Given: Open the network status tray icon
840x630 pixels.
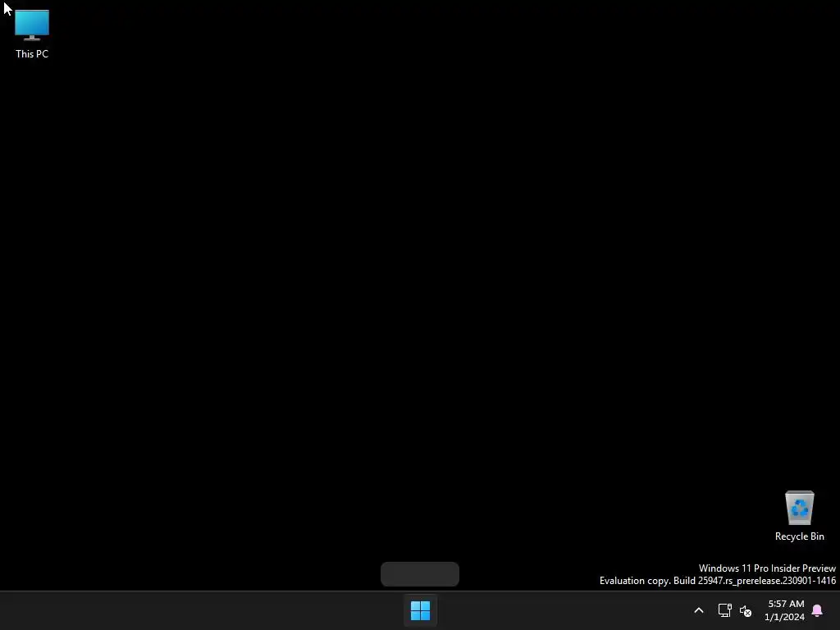Looking at the screenshot, I should click(725, 610).
